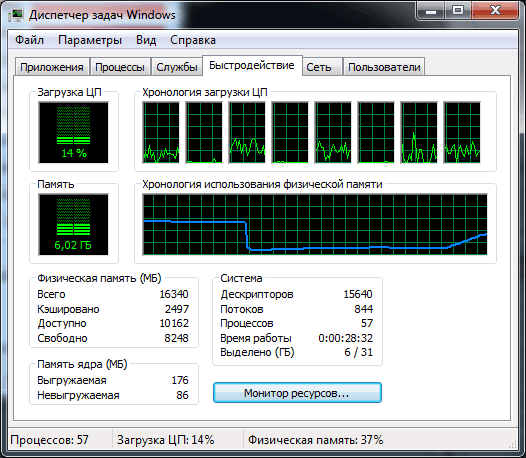Click the Физическая память (МБ) group label

pyautogui.click(x=99, y=278)
